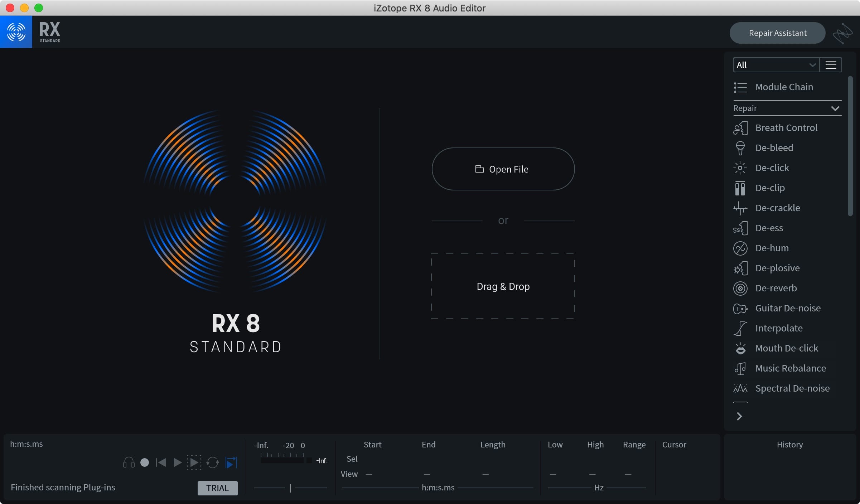Viewport: 860px width, 504px height.
Task: Open the module list view menu
Action: (x=831, y=65)
